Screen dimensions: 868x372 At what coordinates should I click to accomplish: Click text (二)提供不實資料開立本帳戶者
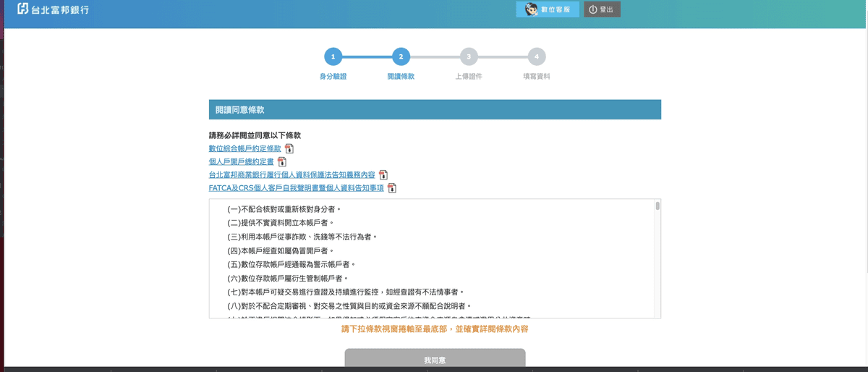281,223
